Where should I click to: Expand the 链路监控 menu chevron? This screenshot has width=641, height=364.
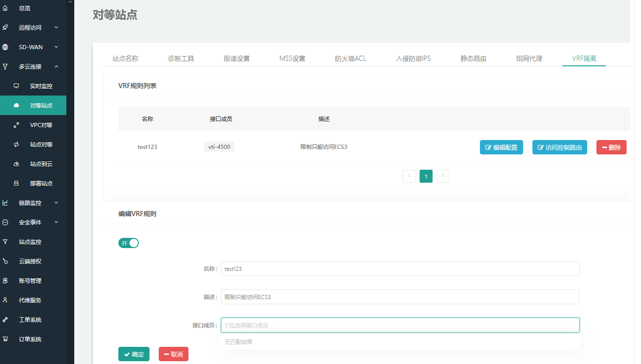coord(56,203)
